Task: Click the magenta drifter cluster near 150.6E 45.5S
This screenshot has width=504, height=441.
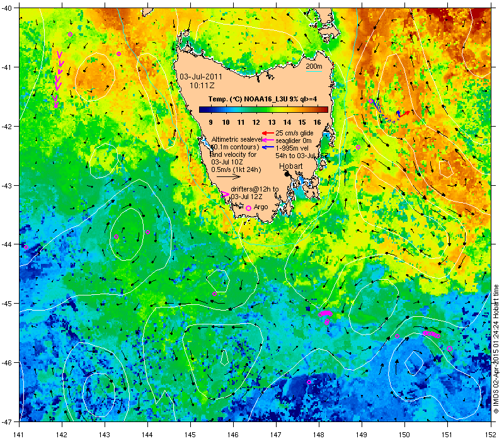Action: click(432, 335)
